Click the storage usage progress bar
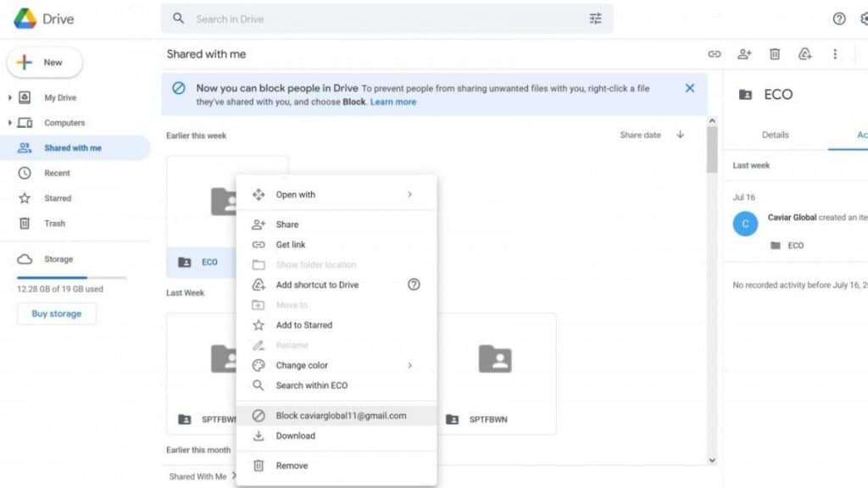Viewport: 868px width, 488px height. [72, 277]
